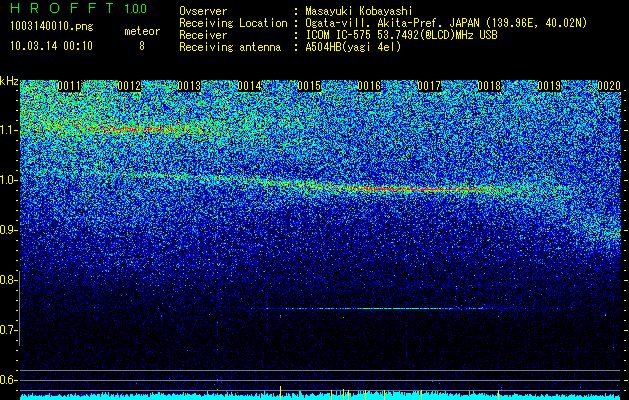Click the tallest yellow meteor tick at bottom

click(280, 393)
